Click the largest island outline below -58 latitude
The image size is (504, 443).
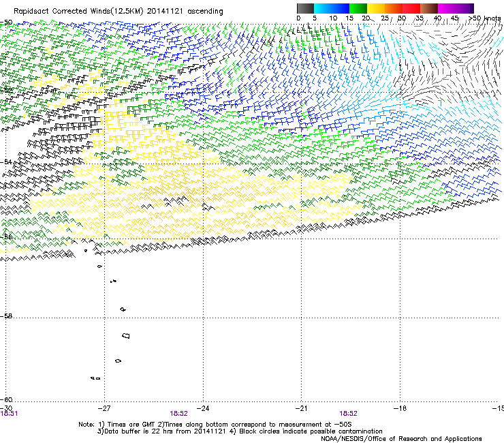126,335
